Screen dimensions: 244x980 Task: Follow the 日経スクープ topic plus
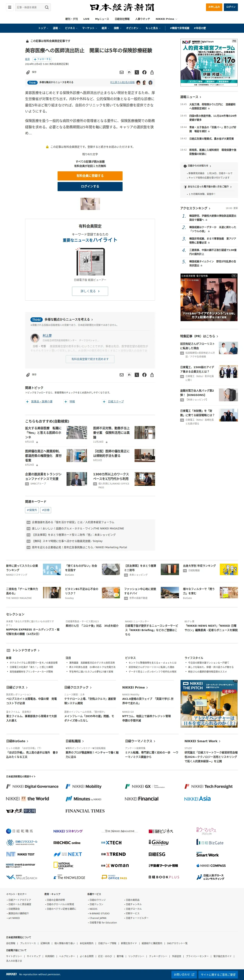click(104, 401)
